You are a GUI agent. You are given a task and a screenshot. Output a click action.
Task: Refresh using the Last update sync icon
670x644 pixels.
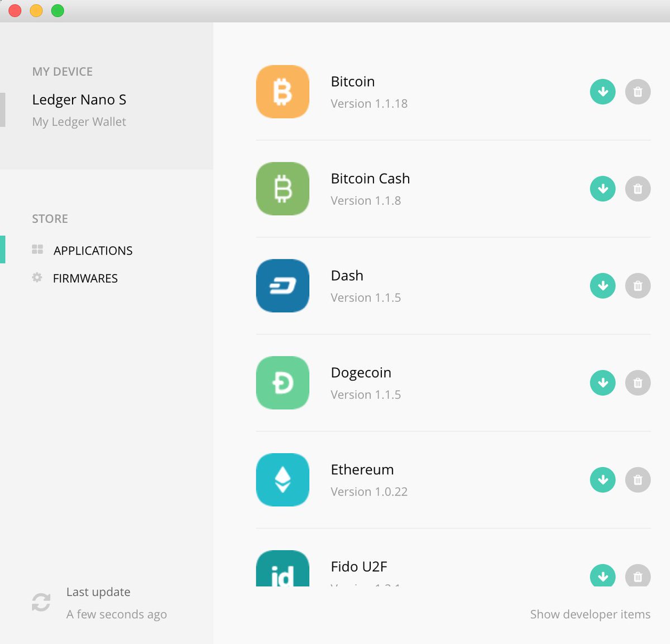point(41,602)
